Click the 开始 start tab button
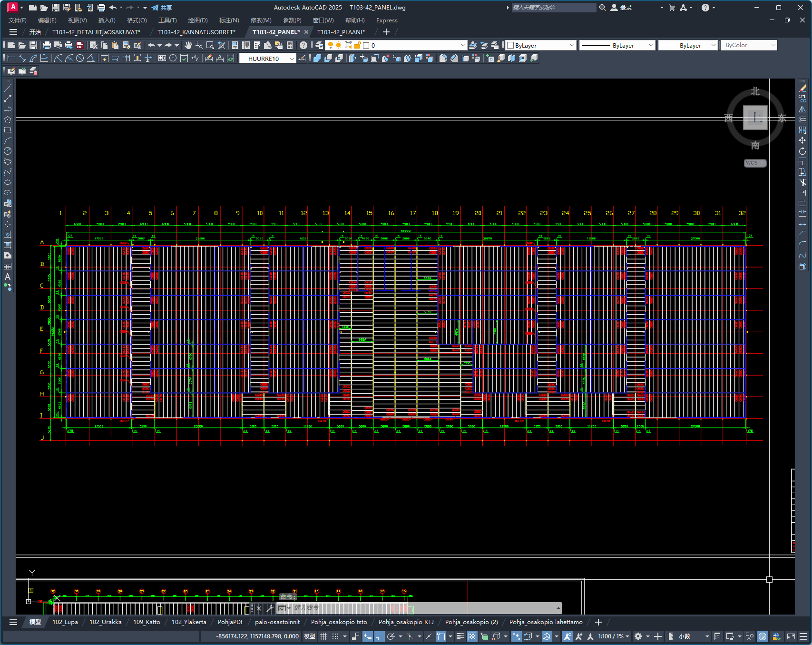 pos(35,32)
